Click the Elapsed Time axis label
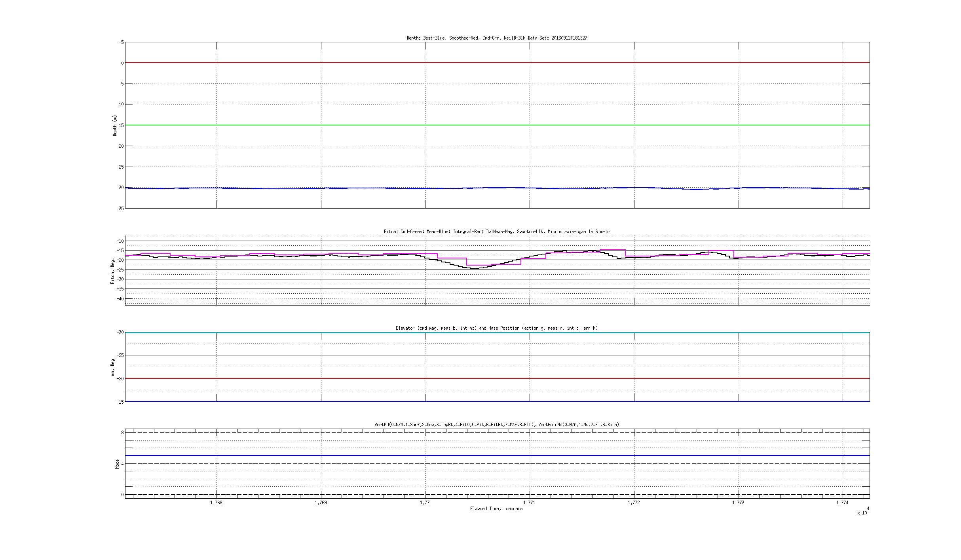 click(496, 509)
